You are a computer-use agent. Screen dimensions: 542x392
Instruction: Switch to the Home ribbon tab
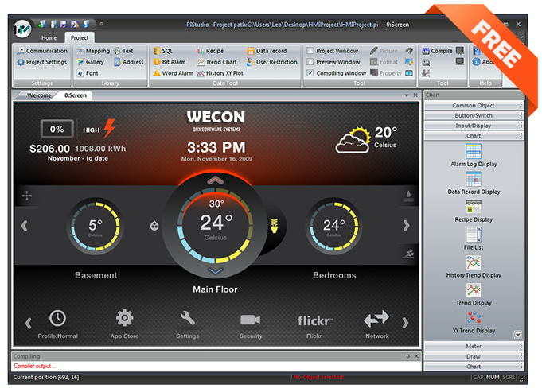click(49, 37)
